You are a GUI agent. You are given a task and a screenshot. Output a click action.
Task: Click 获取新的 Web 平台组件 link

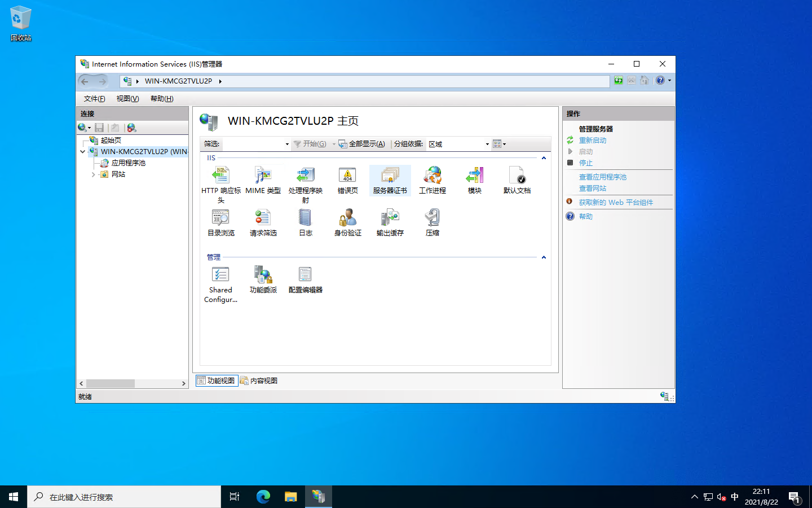coord(616,203)
